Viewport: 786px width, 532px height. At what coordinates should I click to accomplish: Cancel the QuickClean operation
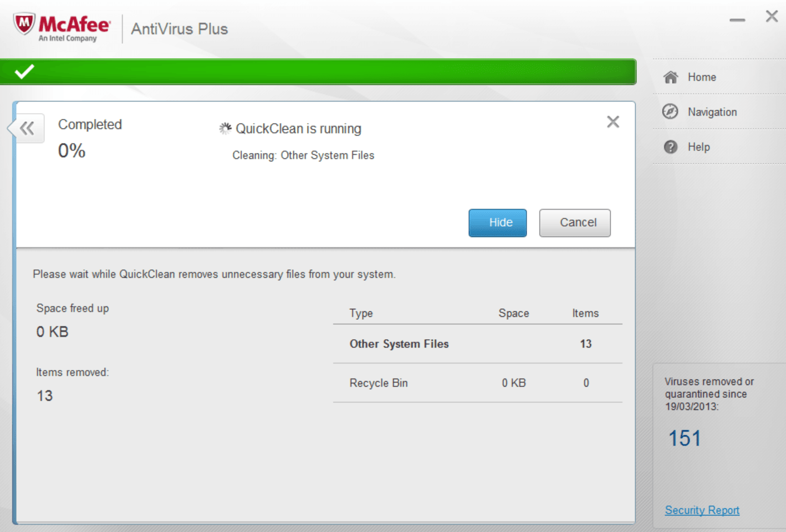click(x=575, y=223)
